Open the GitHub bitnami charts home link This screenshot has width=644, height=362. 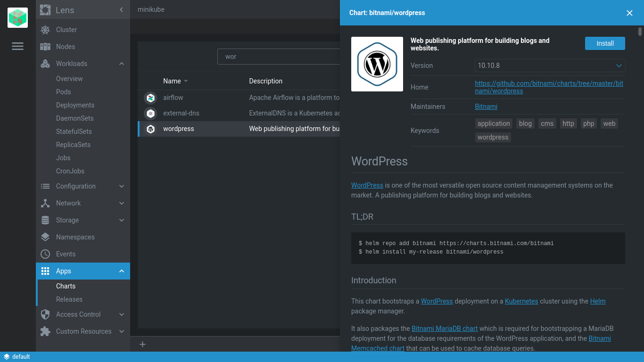[x=549, y=87]
